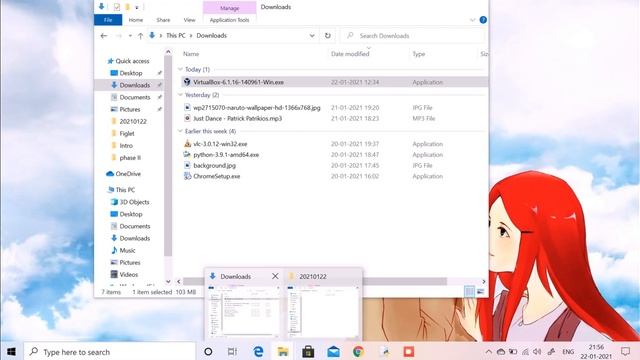640x360 pixels.
Task: Go back with the back arrow
Action: [x=104, y=36]
